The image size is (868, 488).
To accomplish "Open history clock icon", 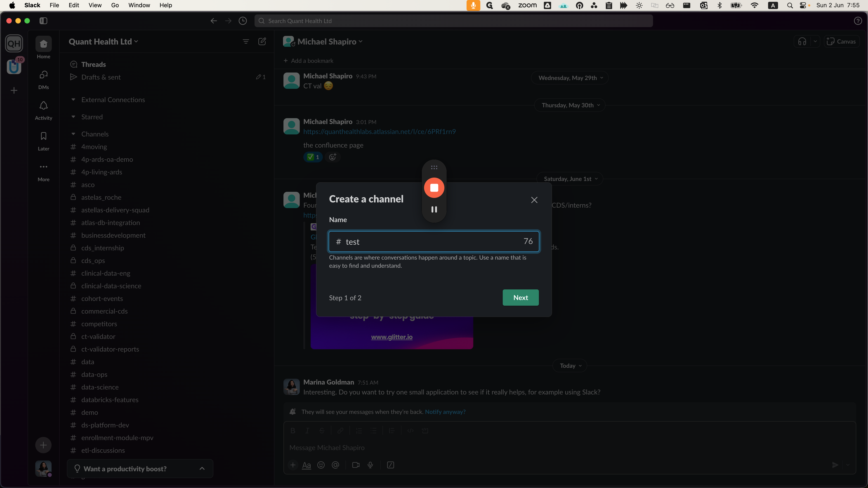I will pyautogui.click(x=243, y=21).
